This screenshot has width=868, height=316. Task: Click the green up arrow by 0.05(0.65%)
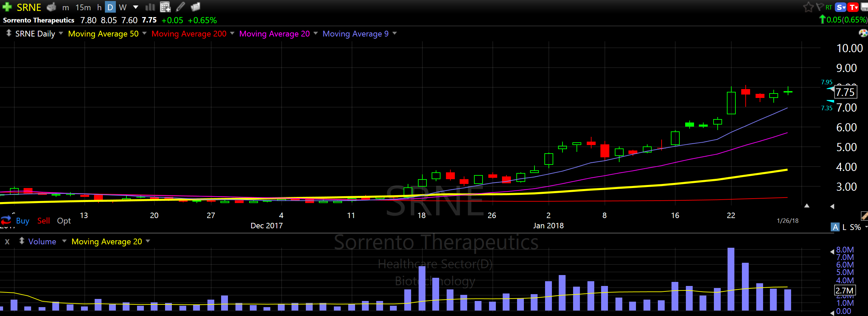(822, 19)
